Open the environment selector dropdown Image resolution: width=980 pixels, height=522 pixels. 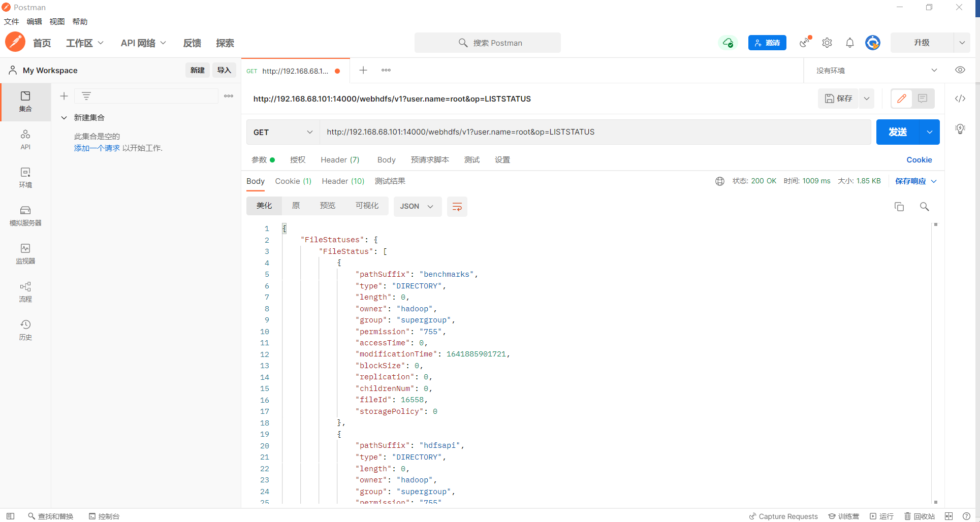pos(873,70)
